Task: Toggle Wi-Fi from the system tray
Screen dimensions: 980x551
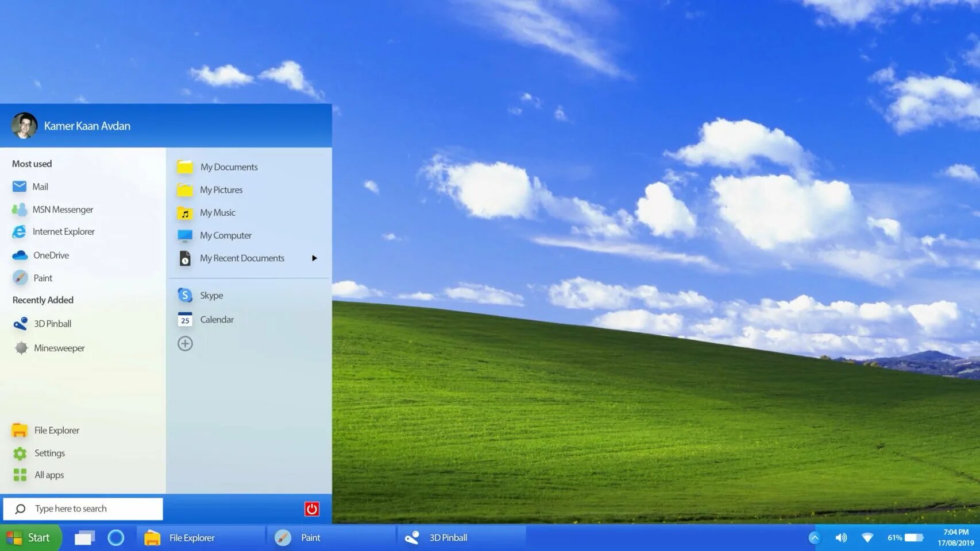Action: pyautogui.click(x=867, y=537)
